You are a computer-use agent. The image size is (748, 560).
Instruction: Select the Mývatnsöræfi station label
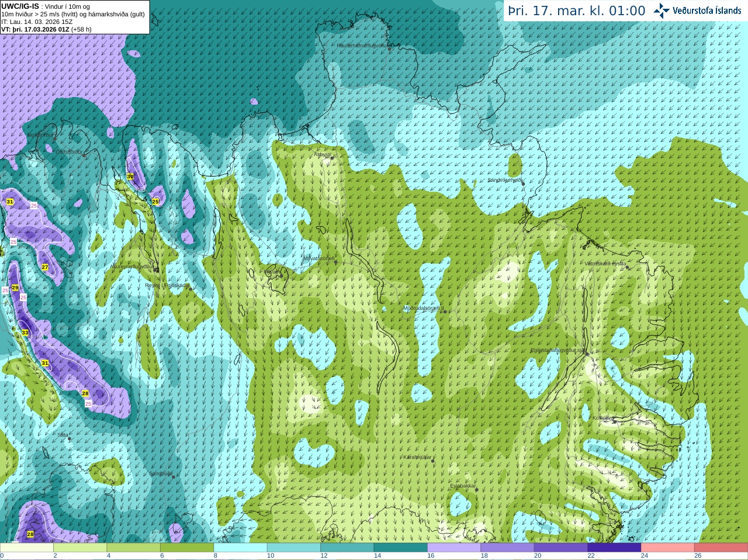pos(318,258)
